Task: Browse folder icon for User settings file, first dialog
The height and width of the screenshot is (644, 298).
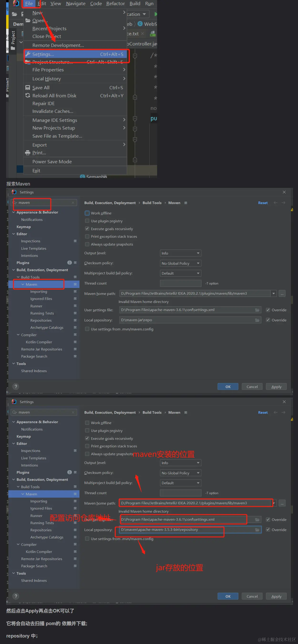Action: 257,310
